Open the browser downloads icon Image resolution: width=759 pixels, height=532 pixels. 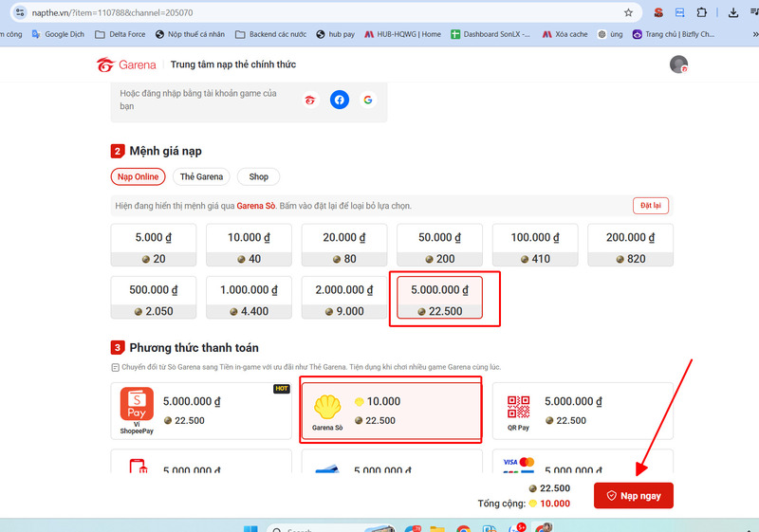(733, 12)
